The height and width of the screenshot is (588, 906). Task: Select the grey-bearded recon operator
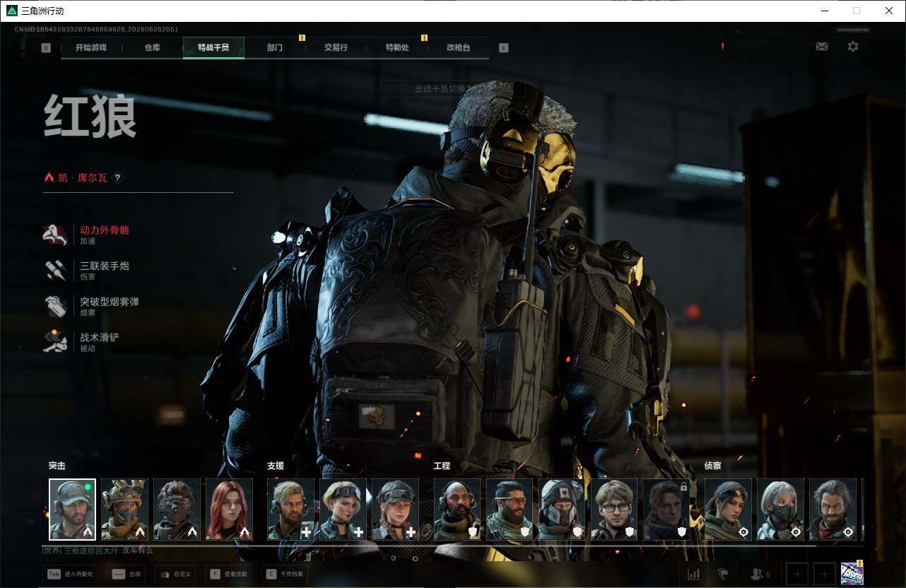[x=833, y=510]
